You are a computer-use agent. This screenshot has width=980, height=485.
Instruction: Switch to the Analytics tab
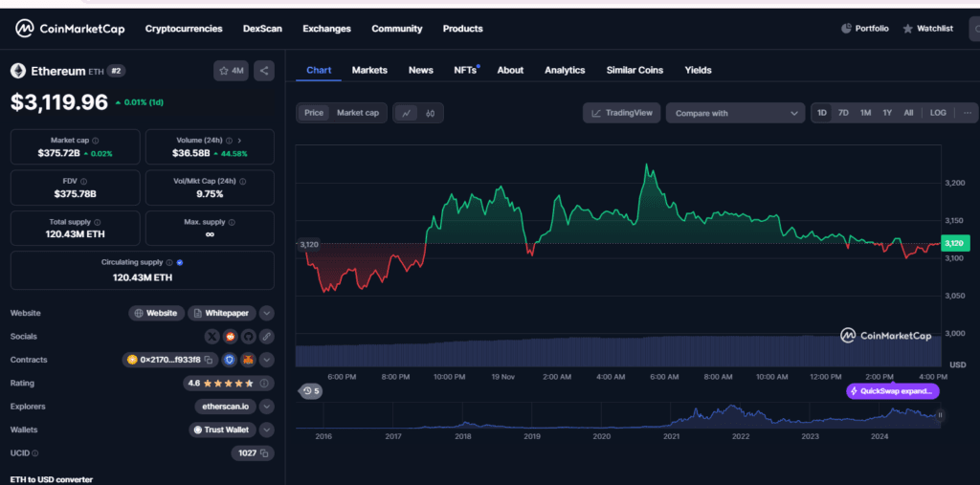click(565, 70)
